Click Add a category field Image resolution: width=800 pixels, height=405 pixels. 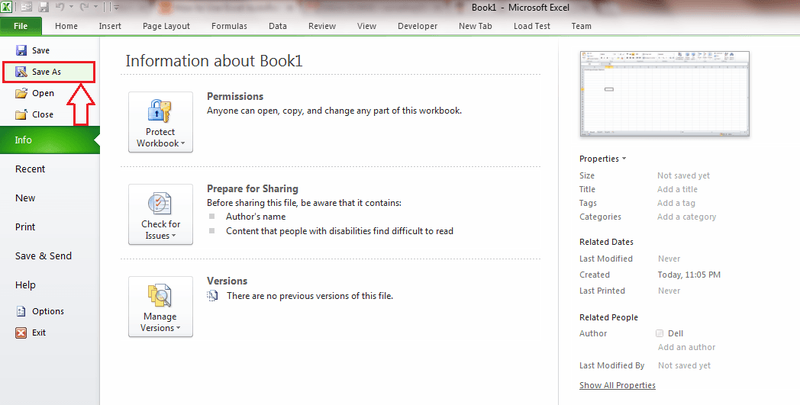[686, 217]
